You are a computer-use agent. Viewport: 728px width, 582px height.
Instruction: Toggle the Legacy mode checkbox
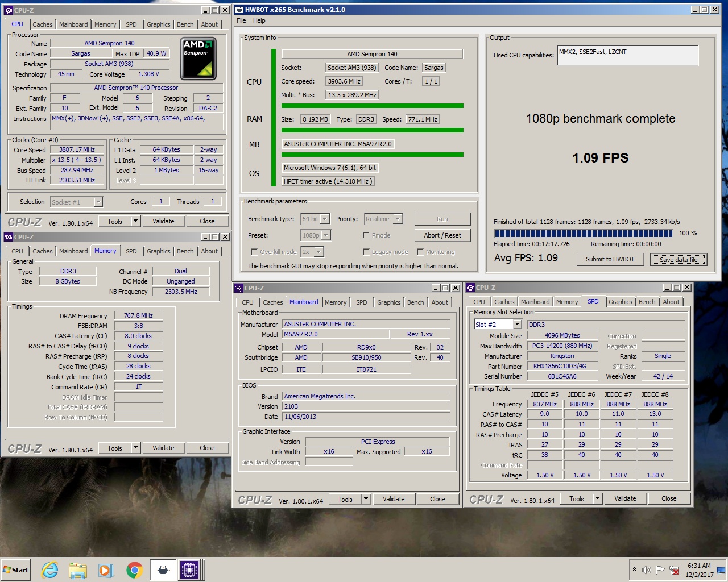pos(366,252)
